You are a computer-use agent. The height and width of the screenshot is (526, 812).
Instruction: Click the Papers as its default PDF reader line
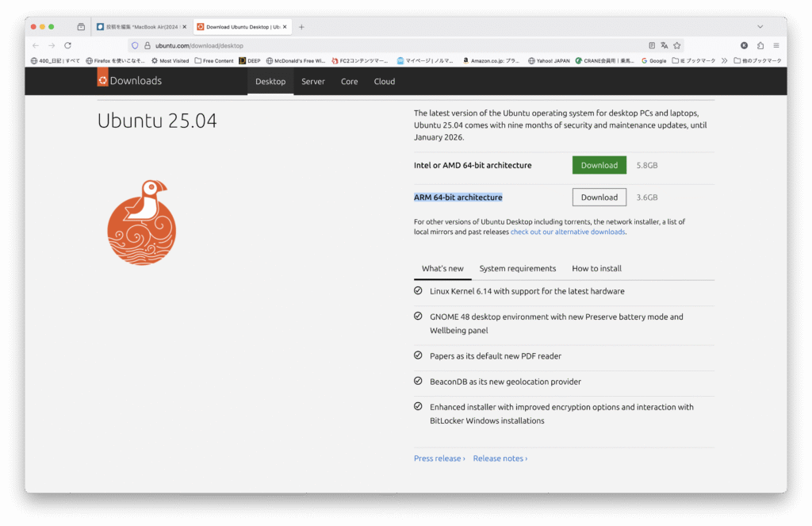pyautogui.click(x=495, y=356)
